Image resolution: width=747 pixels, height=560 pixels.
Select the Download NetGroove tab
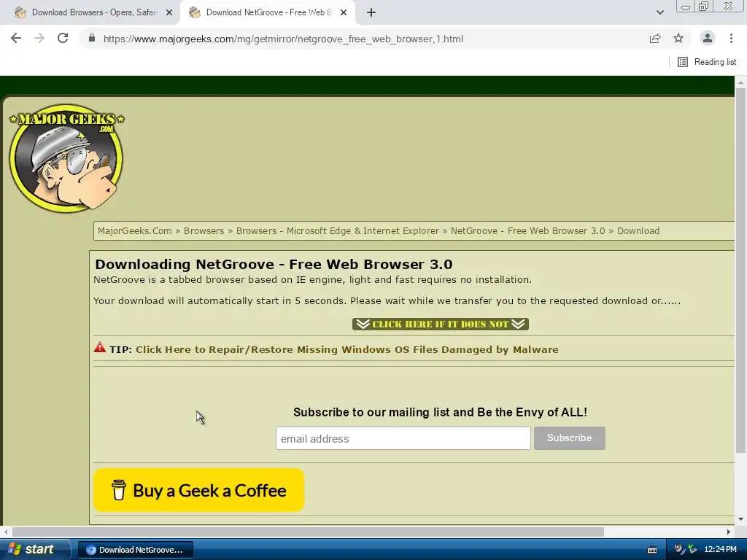(x=268, y=13)
